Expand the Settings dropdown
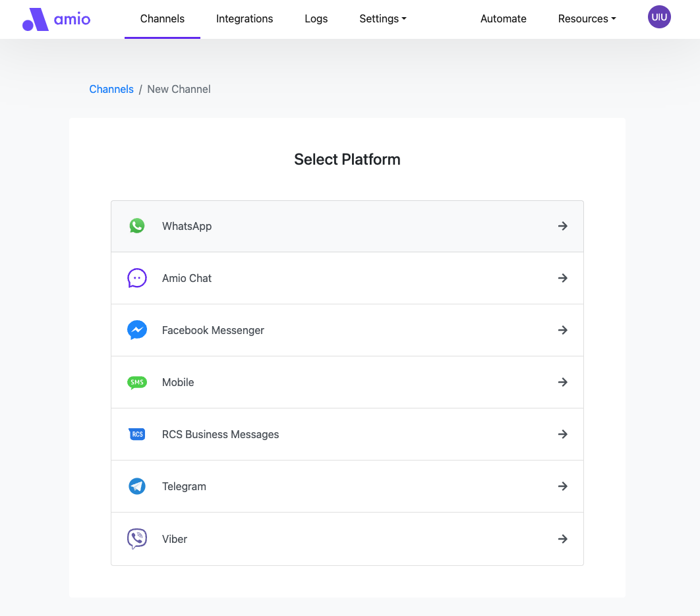Screen dimensions: 700x616 point(382,18)
